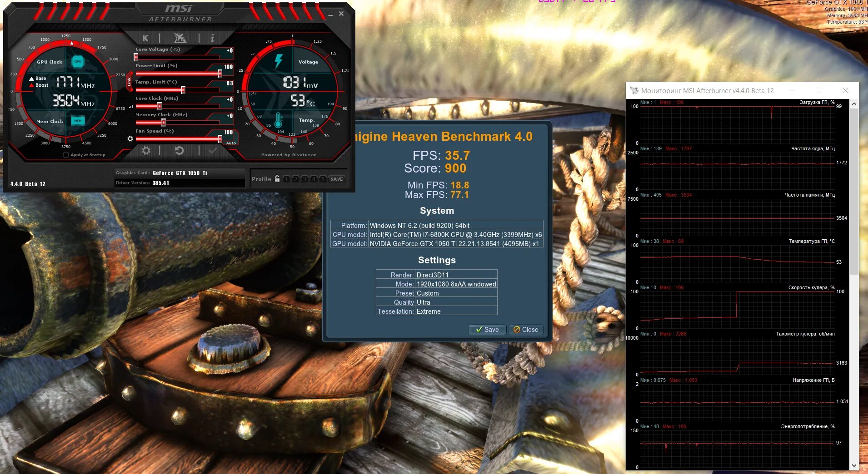
Task: Click the Tessellation 'Extreme' cell
Action: pyautogui.click(x=456, y=311)
